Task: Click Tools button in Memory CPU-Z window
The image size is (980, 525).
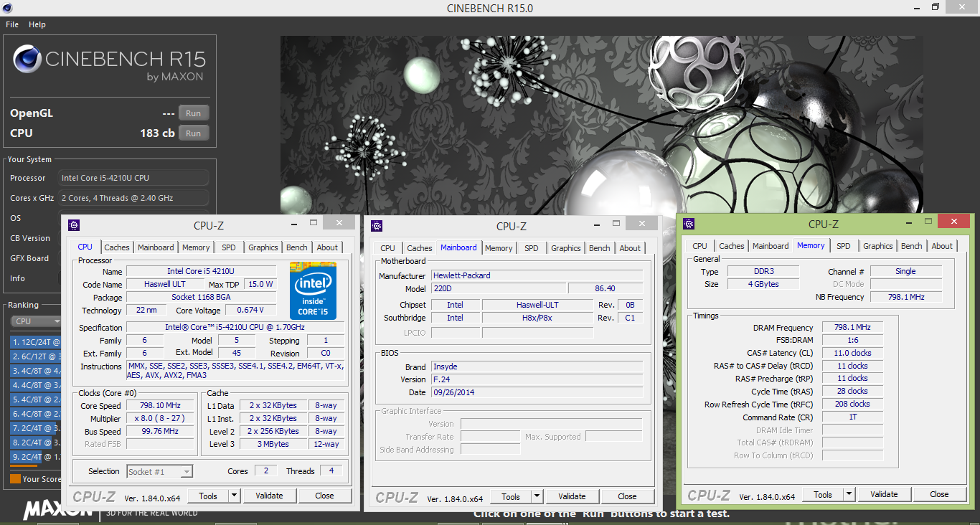Action: pyautogui.click(x=823, y=494)
